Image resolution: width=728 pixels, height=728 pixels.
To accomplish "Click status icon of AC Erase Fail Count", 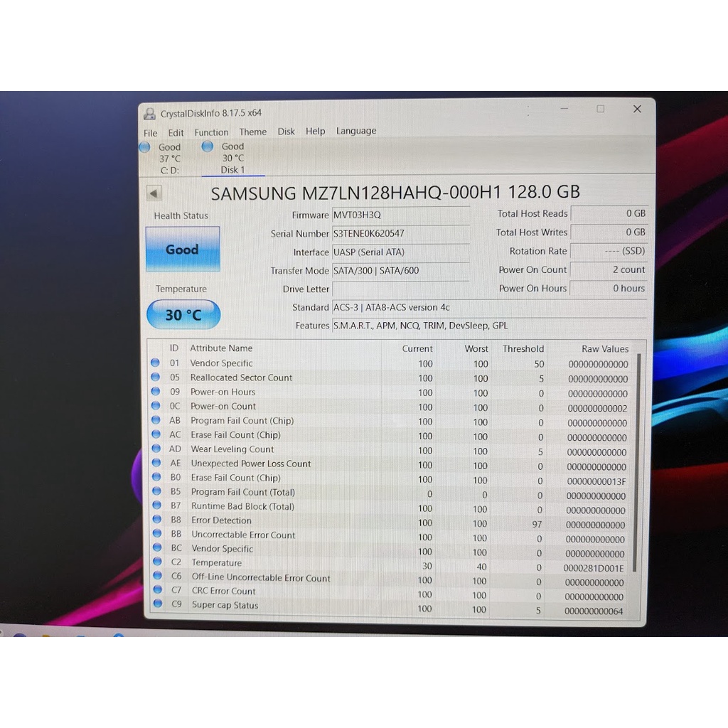I will (x=156, y=434).
